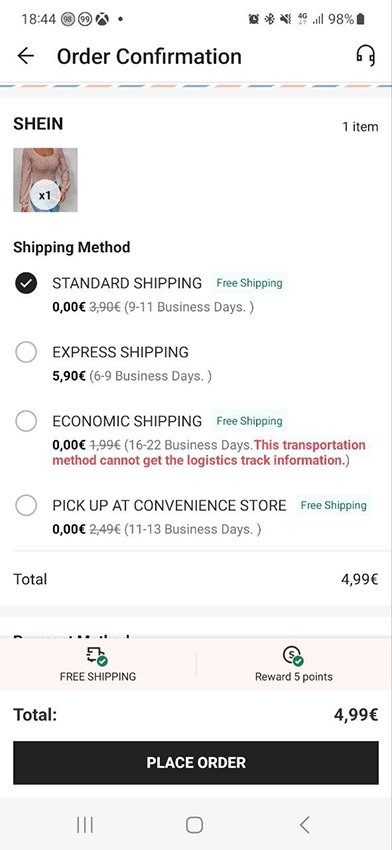Viewport: 392px width, 850px height.
Task: Select Express Shipping radio button
Action: point(26,352)
